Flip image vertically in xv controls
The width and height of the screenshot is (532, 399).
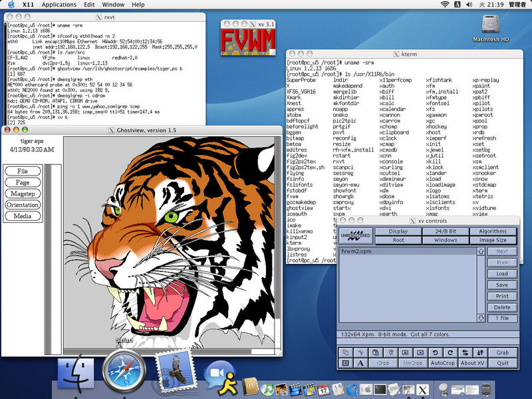pos(480,352)
